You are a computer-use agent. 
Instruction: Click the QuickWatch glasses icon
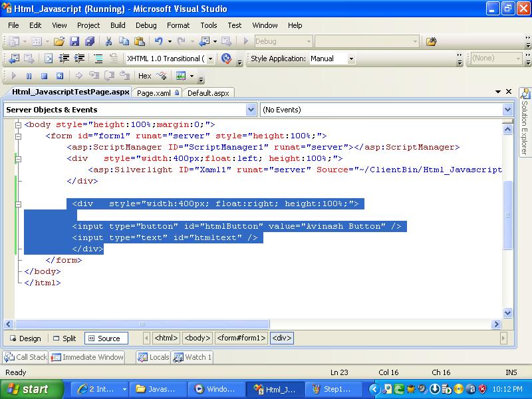coord(162,76)
